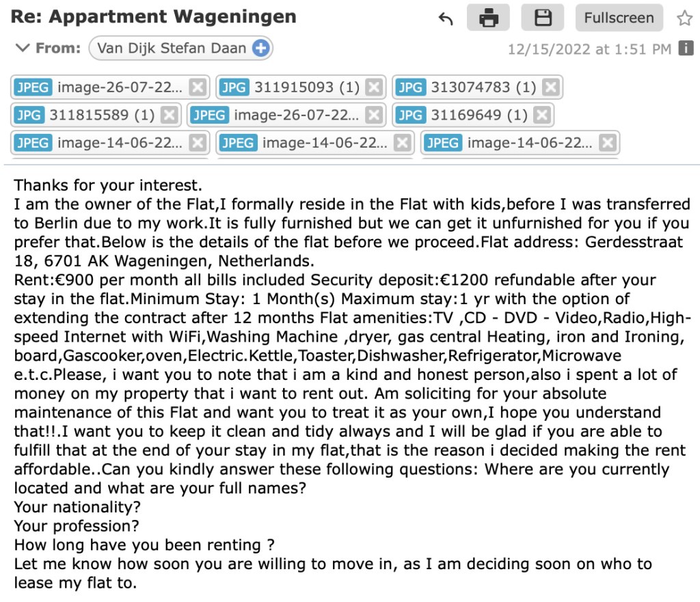Image resolution: width=700 pixels, height=602 pixels.
Task: Open message info icon beside timestamp
Action: pos(684,49)
